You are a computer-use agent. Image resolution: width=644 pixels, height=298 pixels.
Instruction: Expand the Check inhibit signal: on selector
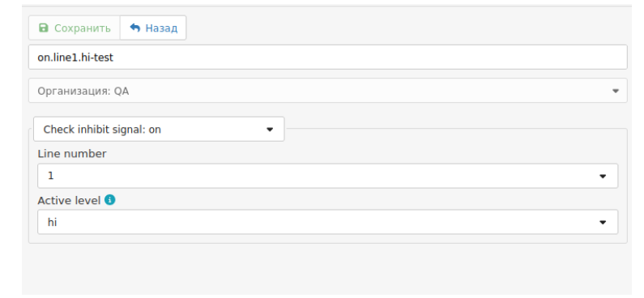click(x=159, y=130)
